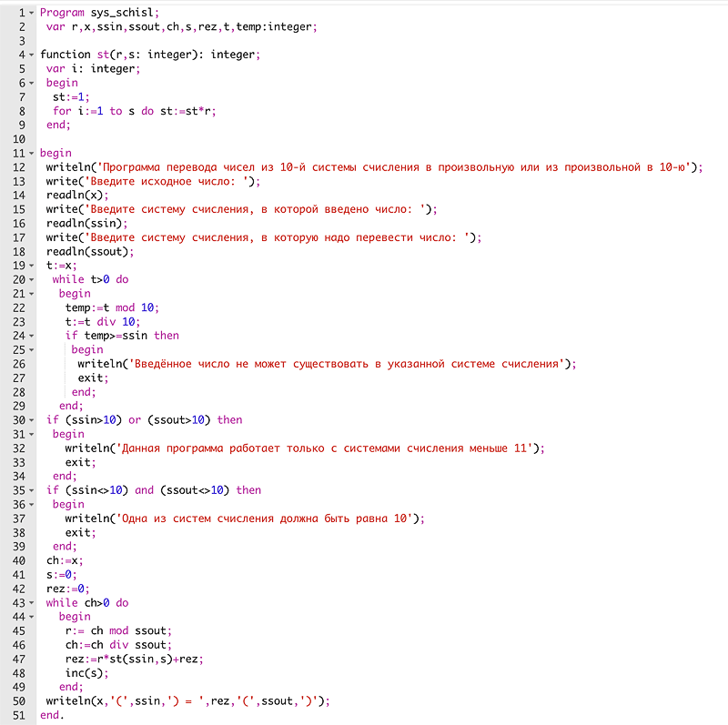Click line number 51 in the gutter
This screenshot has height=725, width=728.
[x=19, y=715]
